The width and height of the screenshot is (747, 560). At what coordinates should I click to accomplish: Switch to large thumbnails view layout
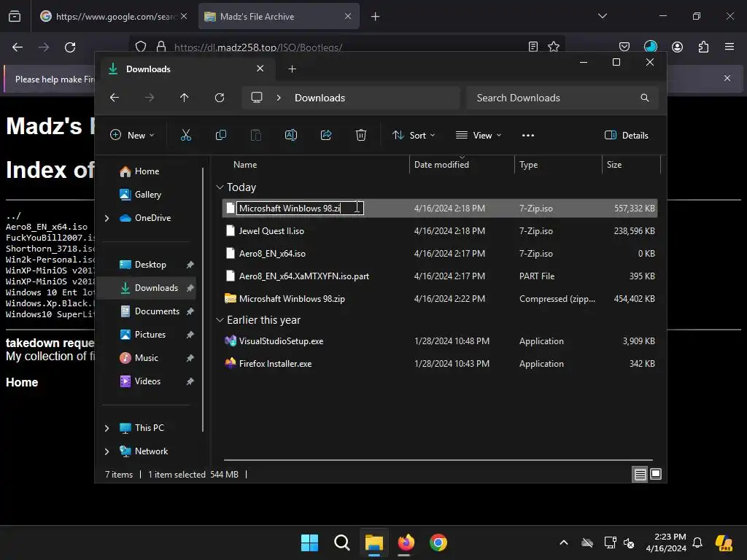pyautogui.click(x=656, y=474)
